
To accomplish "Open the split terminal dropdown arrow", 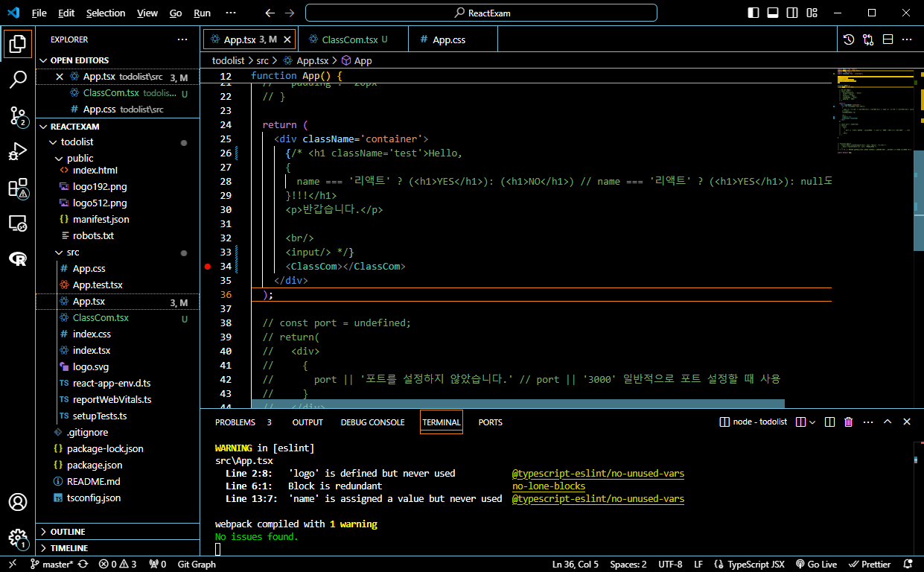I will coord(812,422).
